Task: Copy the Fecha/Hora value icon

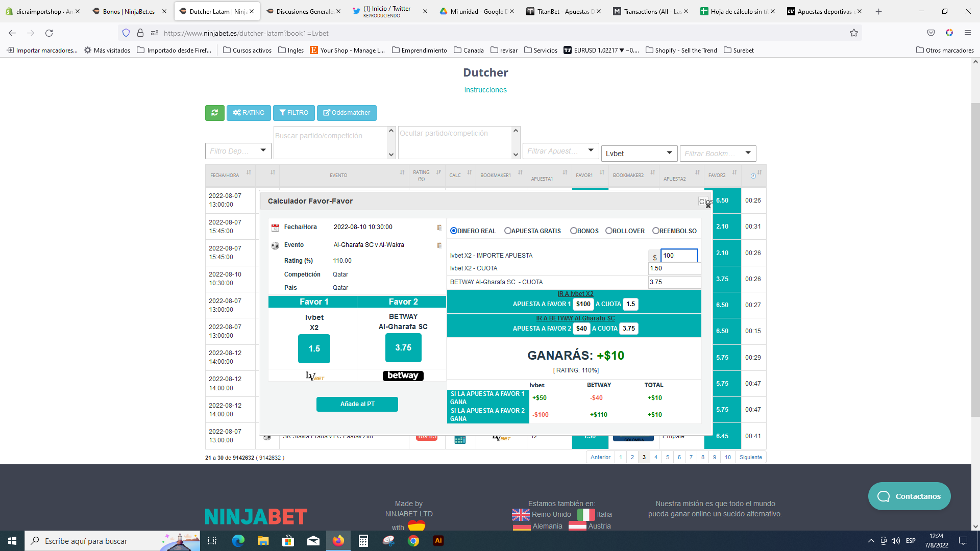Action: 439,228
